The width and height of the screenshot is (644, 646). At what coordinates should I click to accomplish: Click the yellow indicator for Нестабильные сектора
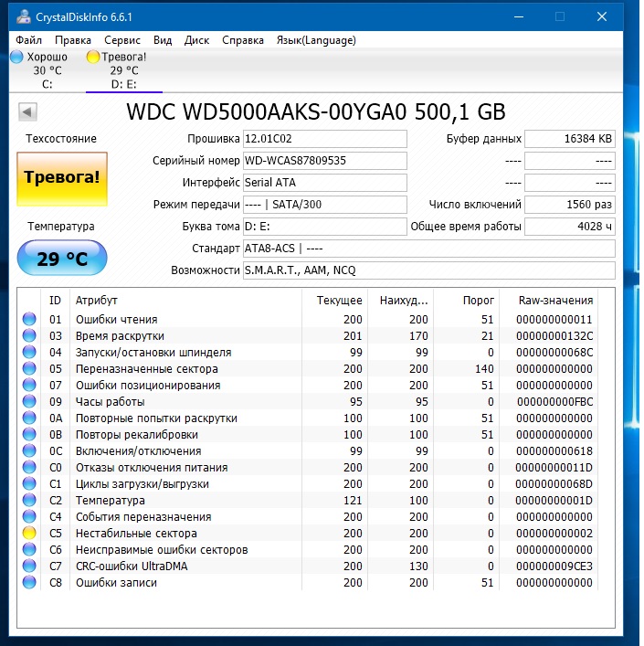pyautogui.click(x=29, y=533)
